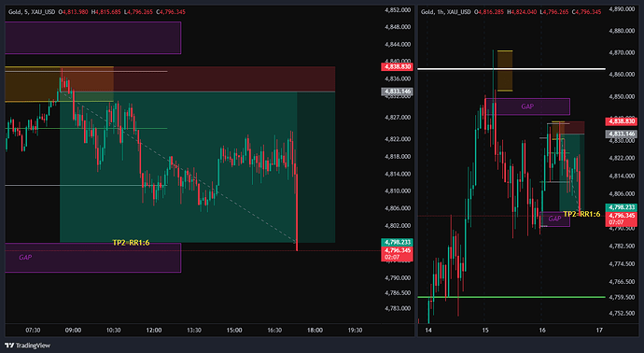Screen dimensions: 644x353
Task: Click the 4,818.000 price axis label
Action: [398, 157]
